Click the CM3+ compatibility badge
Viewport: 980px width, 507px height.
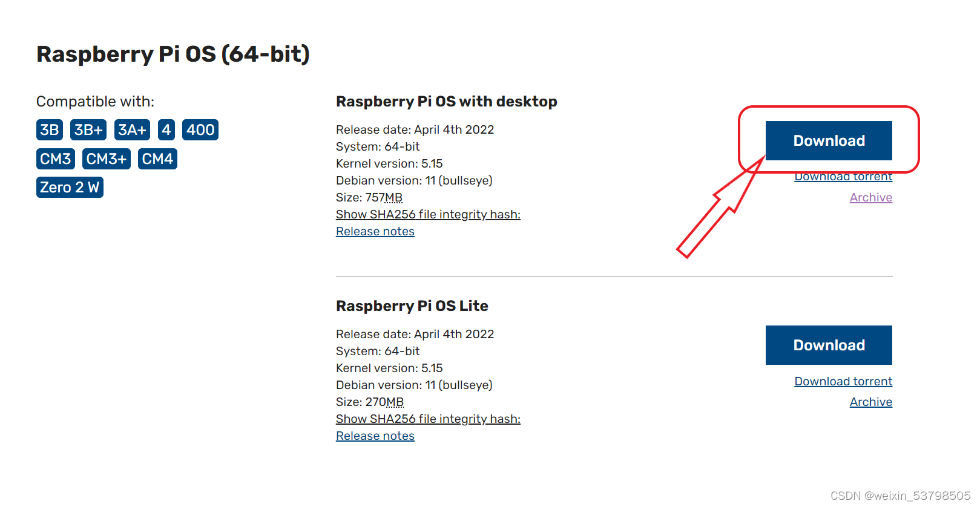pyautogui.click(x=107, y=159)
